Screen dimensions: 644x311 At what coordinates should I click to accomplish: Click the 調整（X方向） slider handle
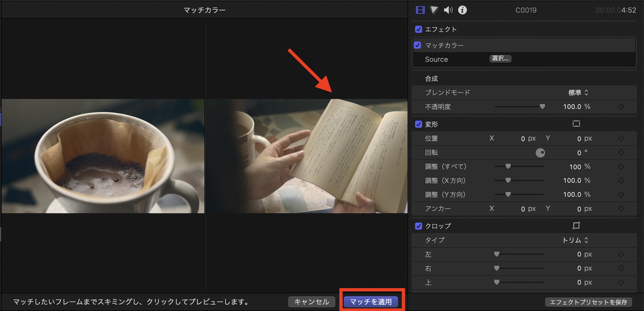[508, 180]
